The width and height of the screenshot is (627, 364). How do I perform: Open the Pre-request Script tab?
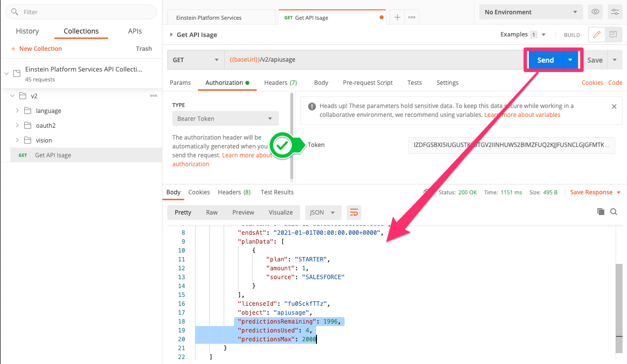(368, 82)
